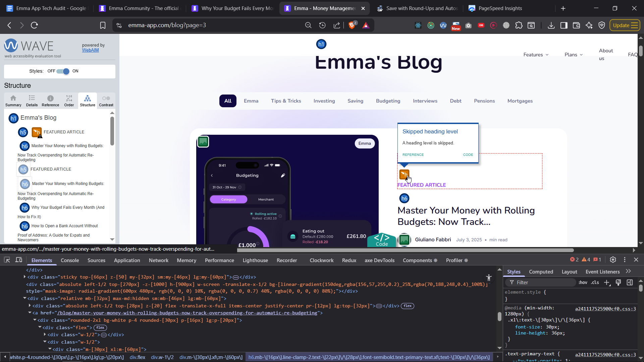Image resolution: width=644 pixels, height=362 pixels.
Task: Toggle the WAVE Styles on/off switch
Action: pyautogui.click(x=63, y=71)
